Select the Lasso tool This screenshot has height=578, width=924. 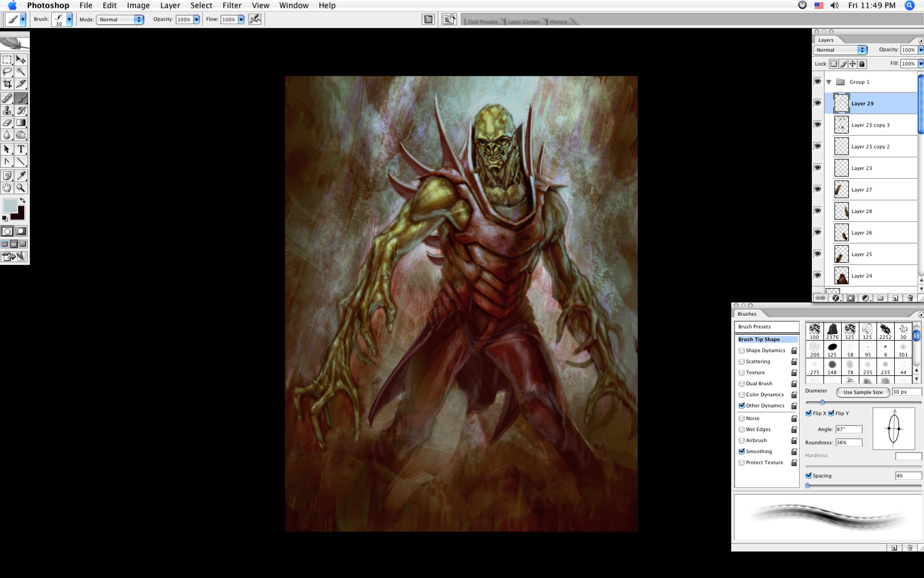(x=7, y=72)
